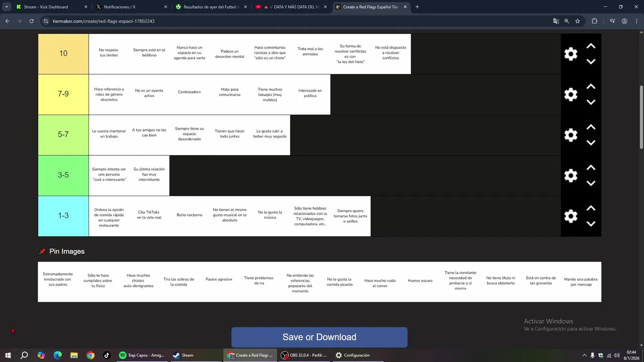Open the Chrome three-dot menu
This screenshot has width=644, height=362.
[x=636, y=21]
